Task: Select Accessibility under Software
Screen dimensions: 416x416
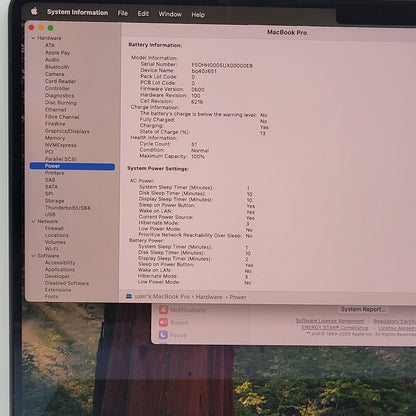Action: click(60, 263)
